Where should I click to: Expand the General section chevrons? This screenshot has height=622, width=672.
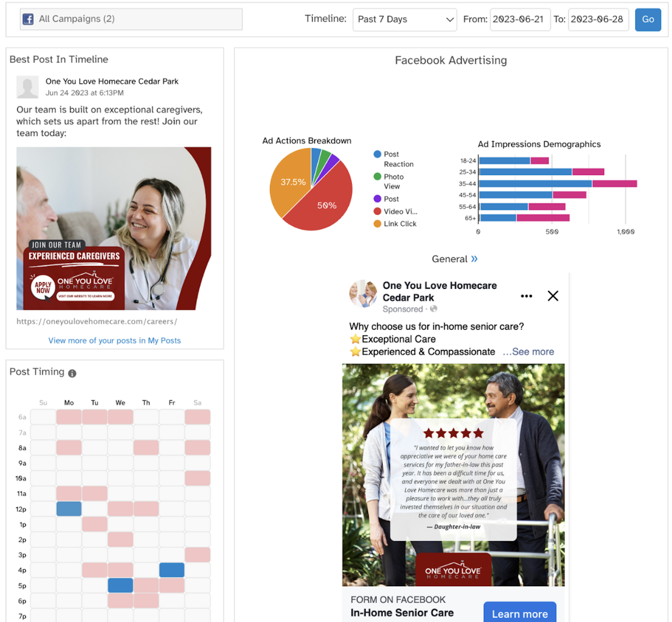click(474, 259)
